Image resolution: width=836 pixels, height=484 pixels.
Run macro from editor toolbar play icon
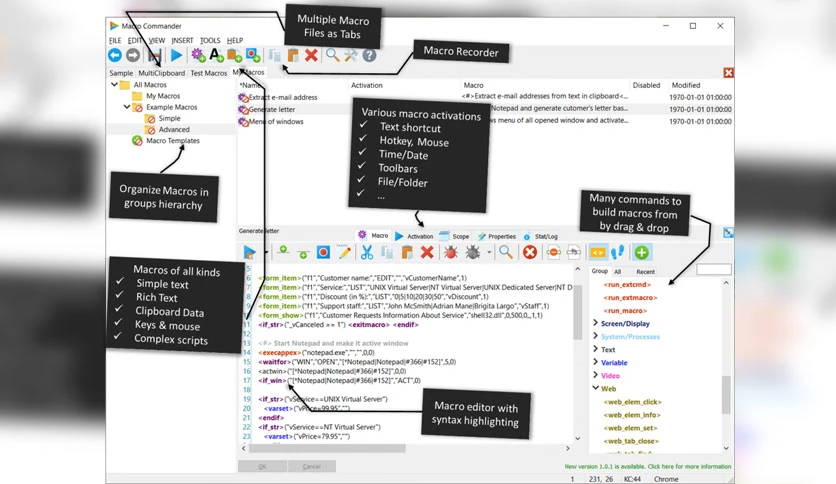tap(250, 252)
